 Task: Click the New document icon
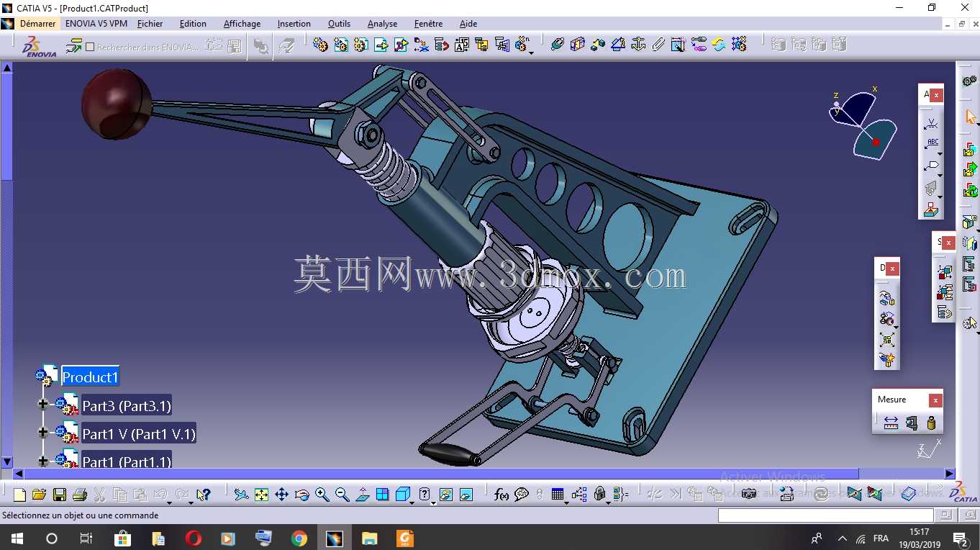(19, 495)
